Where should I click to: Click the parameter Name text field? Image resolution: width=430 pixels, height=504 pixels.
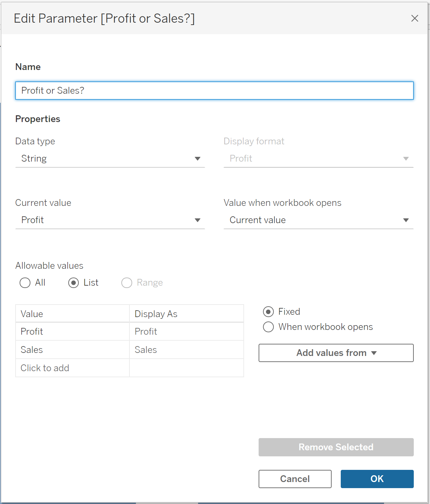(214, 91)
